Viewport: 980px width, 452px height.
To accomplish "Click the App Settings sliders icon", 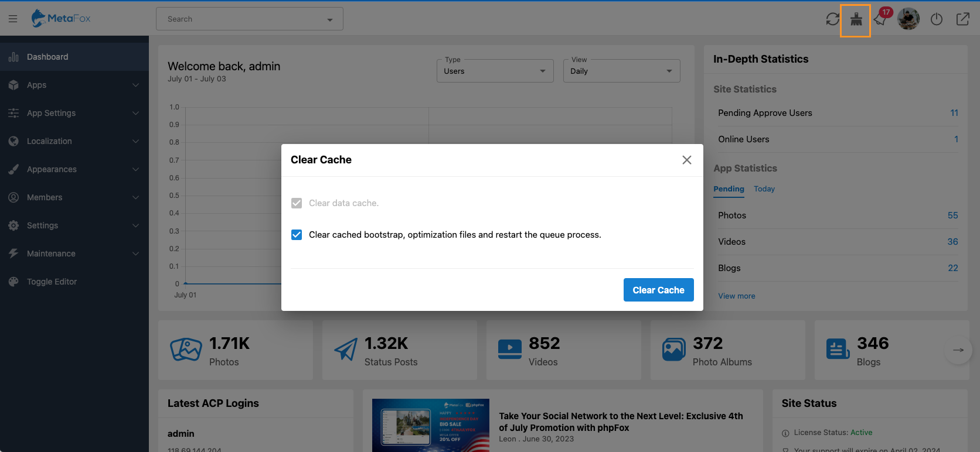I will pos(13,113).
